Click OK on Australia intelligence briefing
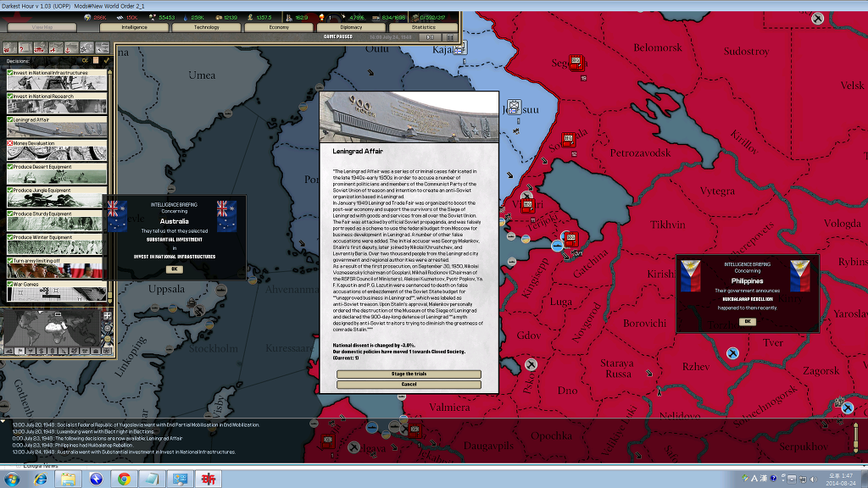The image size is (868, 488). 175,269
